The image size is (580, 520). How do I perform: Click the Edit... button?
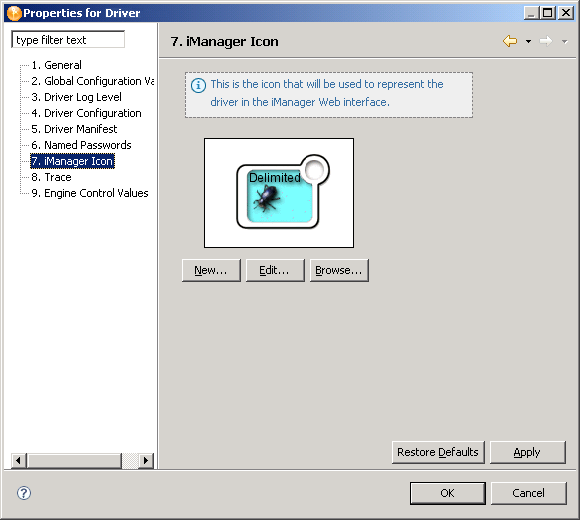click(x=275, y=270)
